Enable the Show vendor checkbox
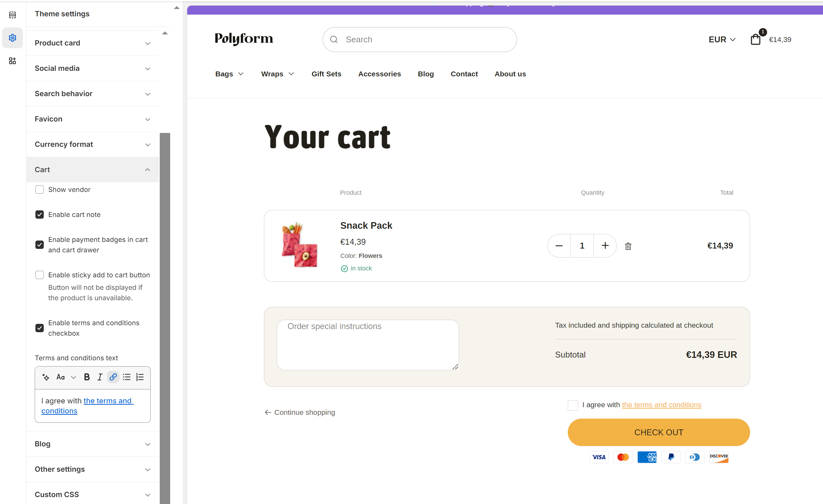The height and width of the screenshot is (504, 823). [x=40, y=190]
